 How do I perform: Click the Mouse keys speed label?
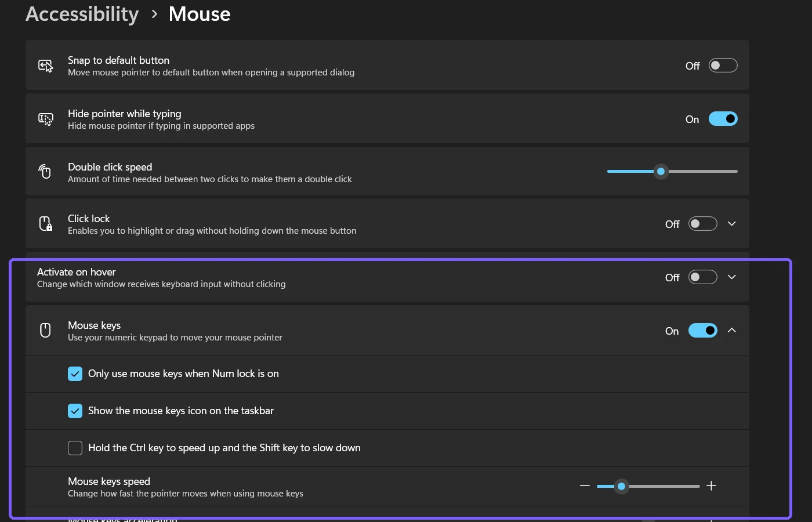tap(109, 481)
